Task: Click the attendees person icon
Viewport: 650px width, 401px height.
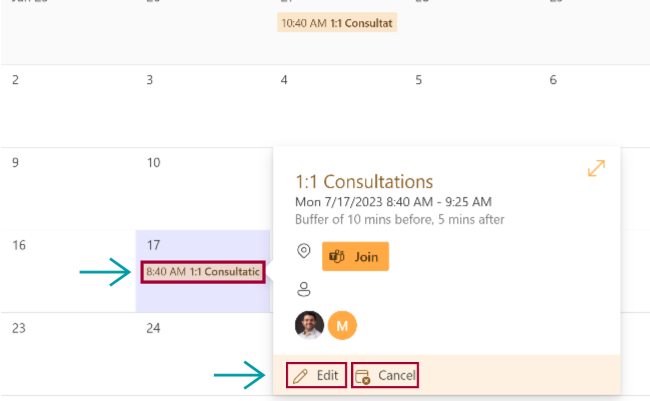Action: coord(304,289)
